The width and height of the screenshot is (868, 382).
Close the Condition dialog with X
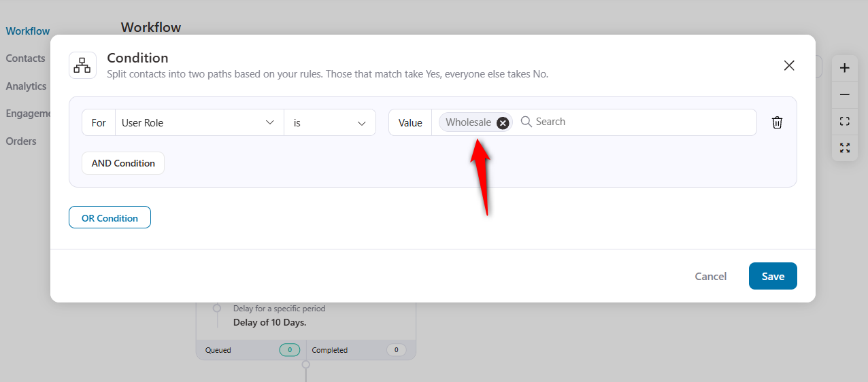click(x=789, y=65)
